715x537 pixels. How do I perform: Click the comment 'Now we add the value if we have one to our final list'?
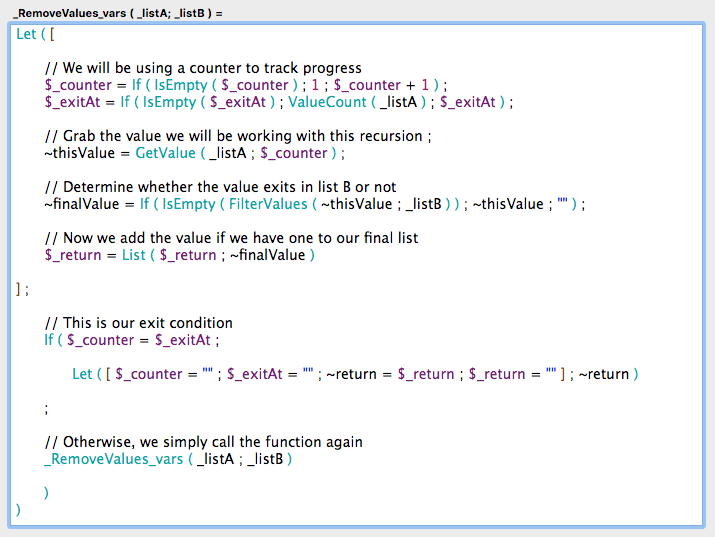[231, 238]
